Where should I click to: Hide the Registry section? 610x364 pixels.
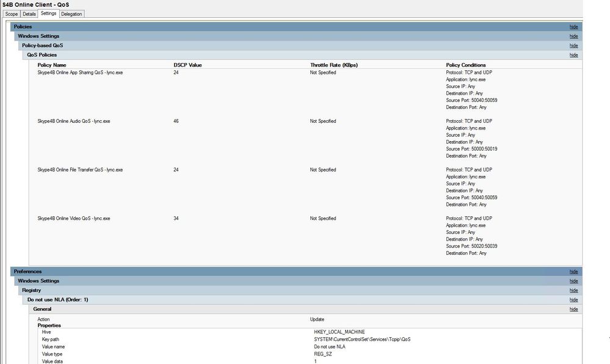pyautogui.click(x=573, y=291)
